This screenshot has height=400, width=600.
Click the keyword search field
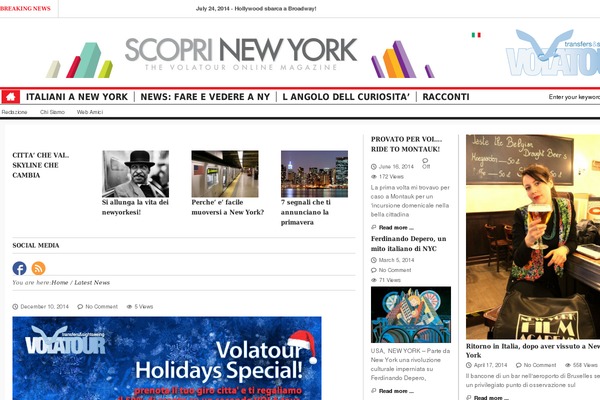pyautogui.click(x=574, y=97)
